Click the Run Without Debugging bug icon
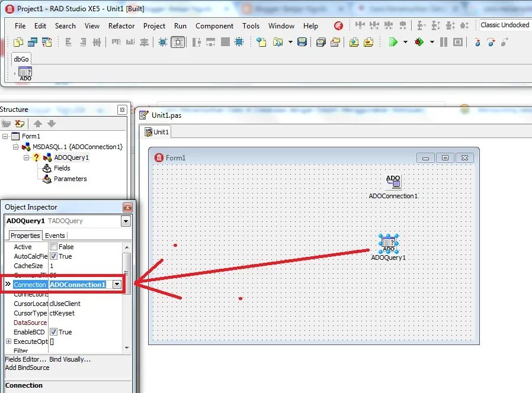532x393 pixels. (419, 42)
